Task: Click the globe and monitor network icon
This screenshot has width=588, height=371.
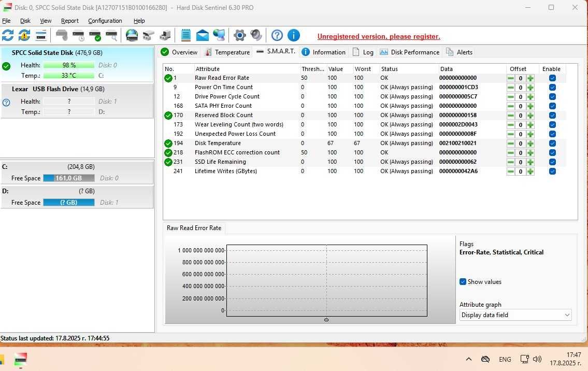Action: (x=219, y=35)
